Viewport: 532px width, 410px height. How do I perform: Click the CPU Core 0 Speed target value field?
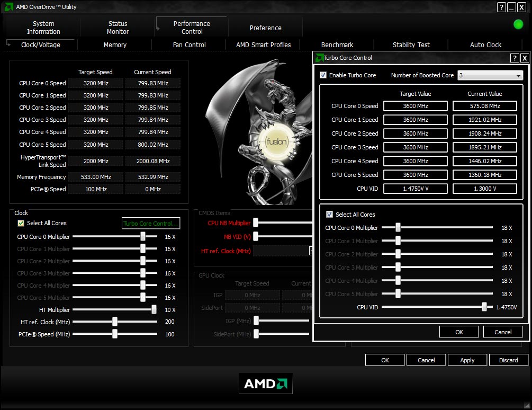point(415,106)
